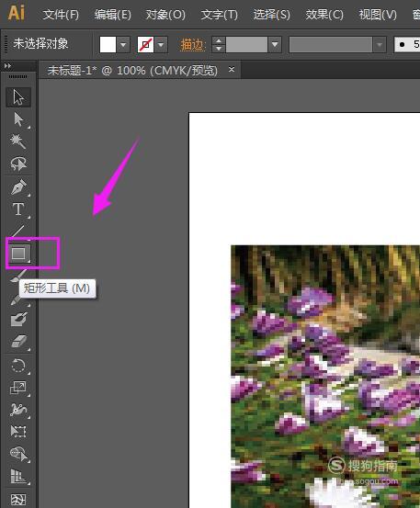Click the placed flower image on artboard
Viewport: 420px width, 508px height.
pos(325,377)
